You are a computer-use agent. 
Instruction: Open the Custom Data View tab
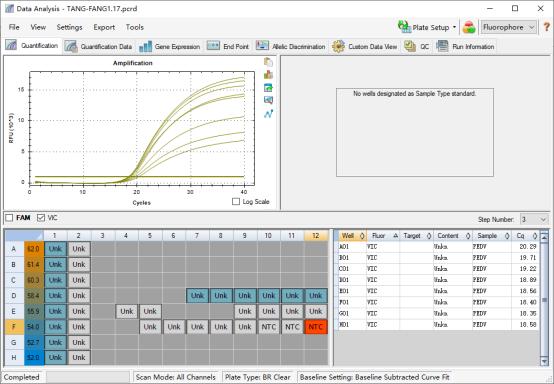(x=365, y=47)
